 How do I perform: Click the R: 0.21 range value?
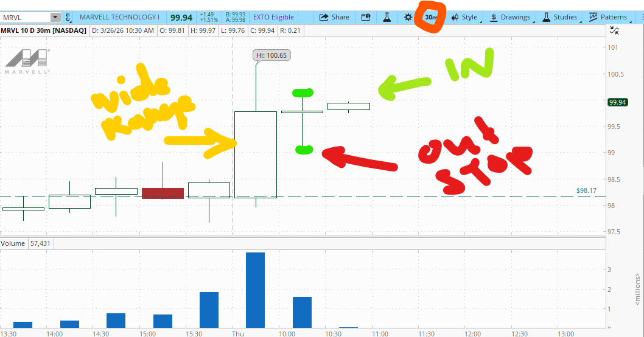(290, 30)
